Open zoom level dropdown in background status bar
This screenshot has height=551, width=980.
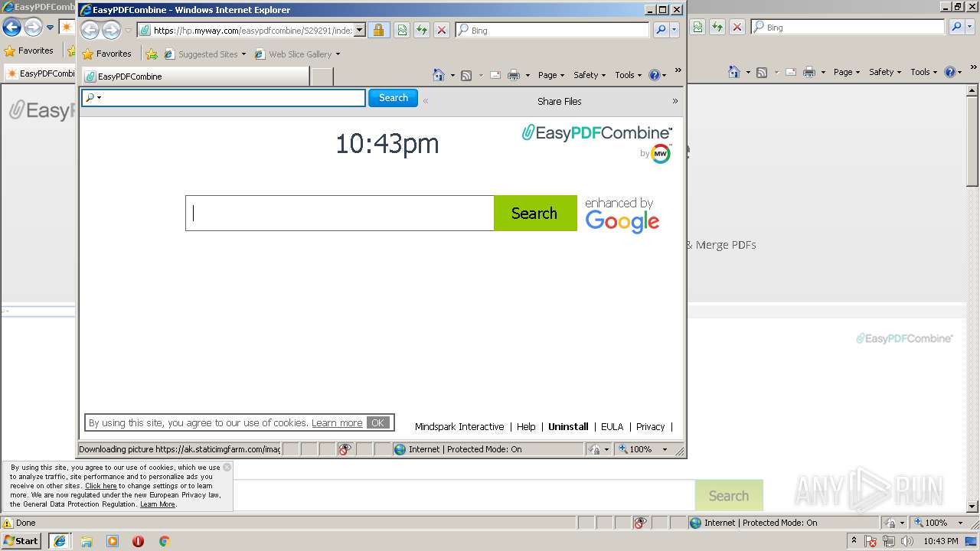(960, 523)
